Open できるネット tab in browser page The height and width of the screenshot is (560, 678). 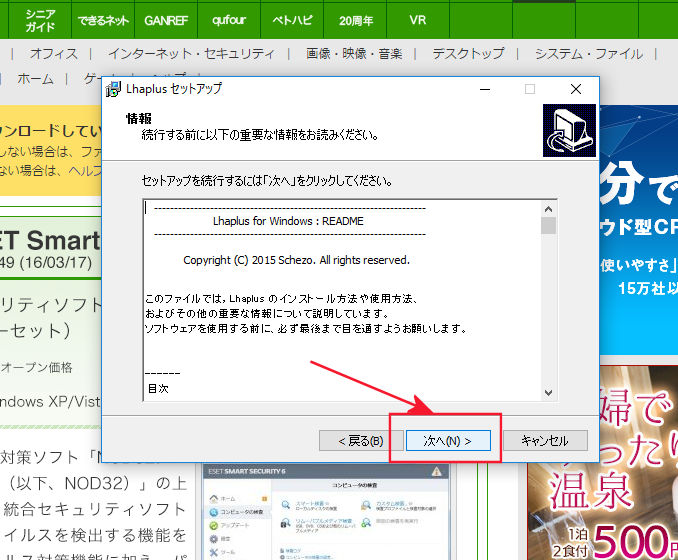103,20
